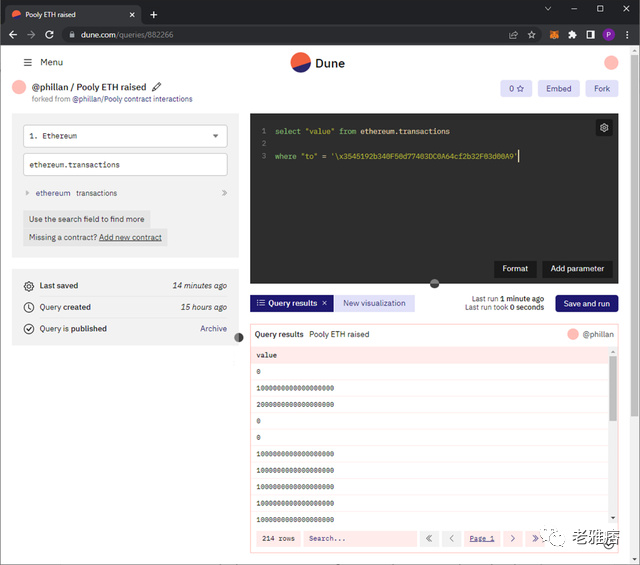Open New visualization tab
This screenshot has width=640, height=565.
(374, 303)
